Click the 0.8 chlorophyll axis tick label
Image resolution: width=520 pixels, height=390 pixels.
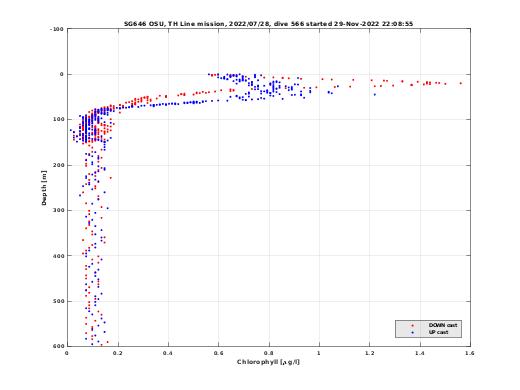pos(269,353)
